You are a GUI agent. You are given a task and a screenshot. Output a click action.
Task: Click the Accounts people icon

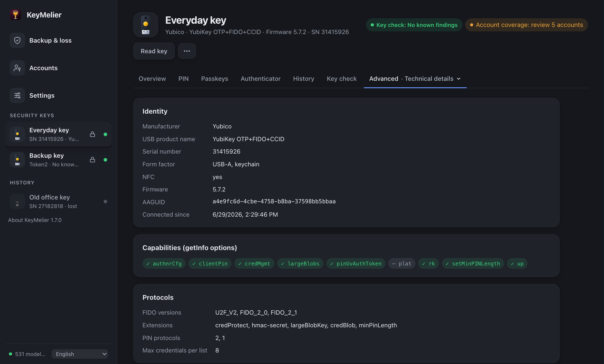click(x=17, y=68)
